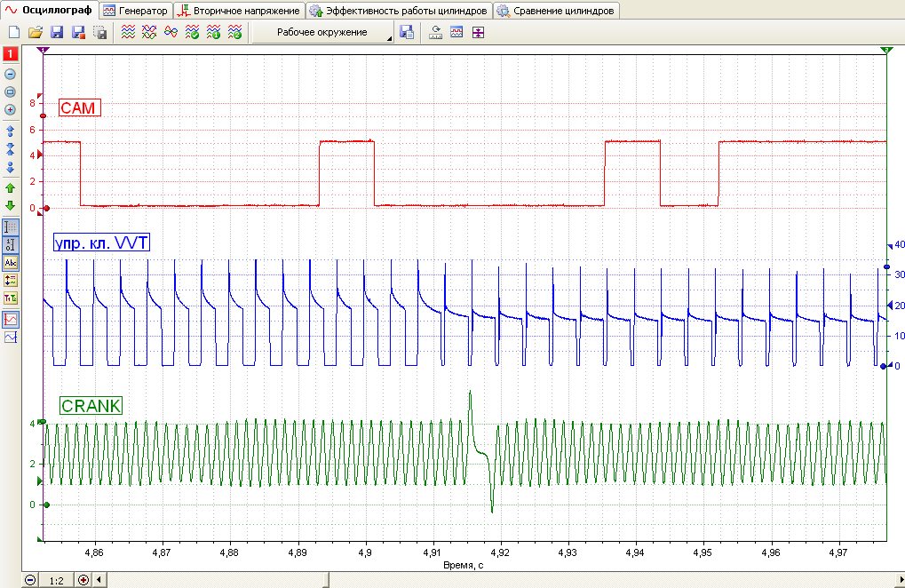Reset vertical zoom with the square circle icon
905x588 pixels.
(x=11, y=91)
